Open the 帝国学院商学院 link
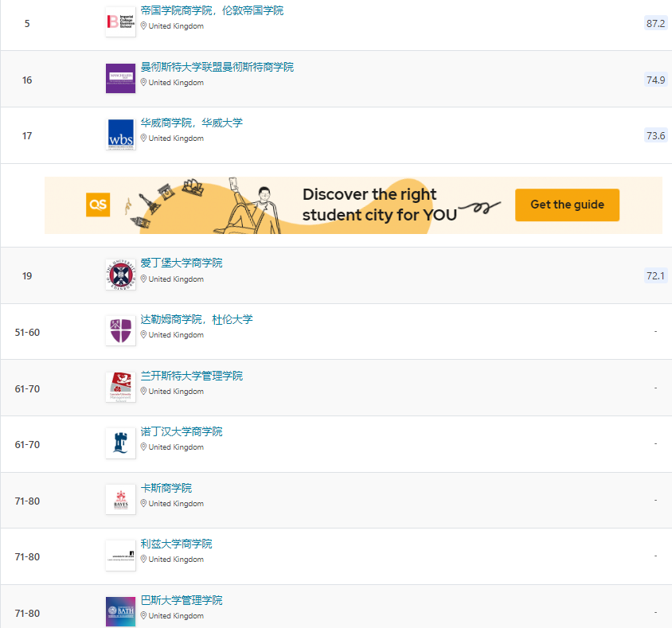This screenshot has height=628, width=672. point(211,11)
